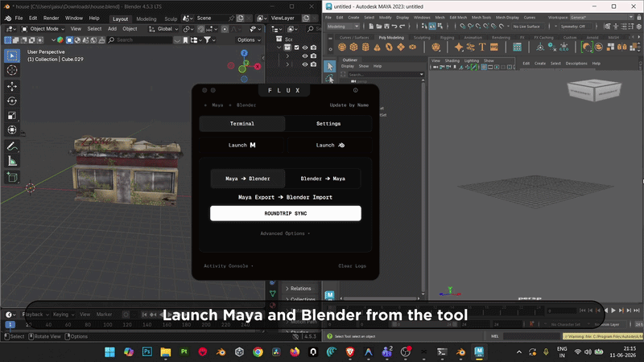
Task: Select Blender's Scale tool
Action: pyautogui.click(x=12, y=116)
